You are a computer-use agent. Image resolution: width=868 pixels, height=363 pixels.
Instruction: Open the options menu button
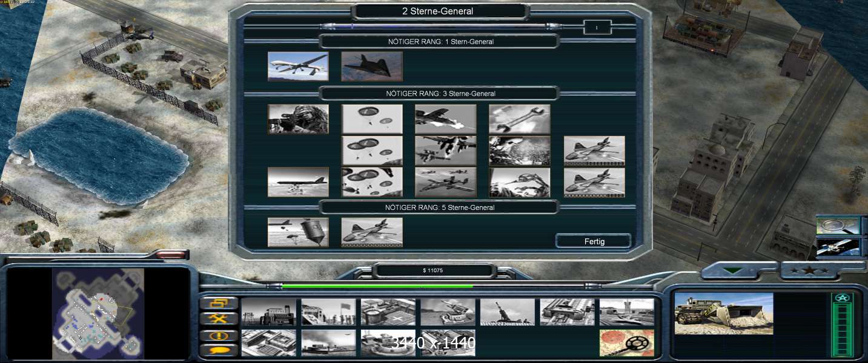click(219, 303)
